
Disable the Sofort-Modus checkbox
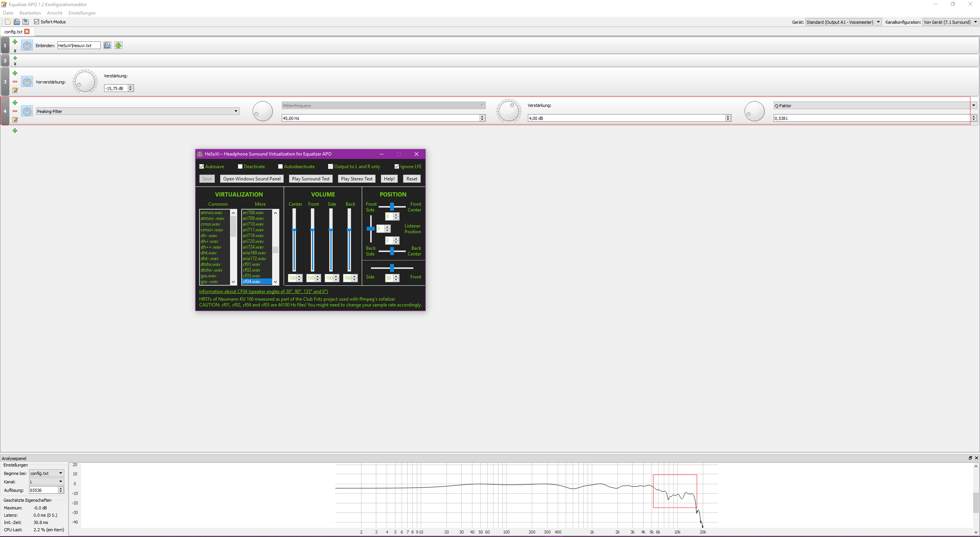point(37,22)
